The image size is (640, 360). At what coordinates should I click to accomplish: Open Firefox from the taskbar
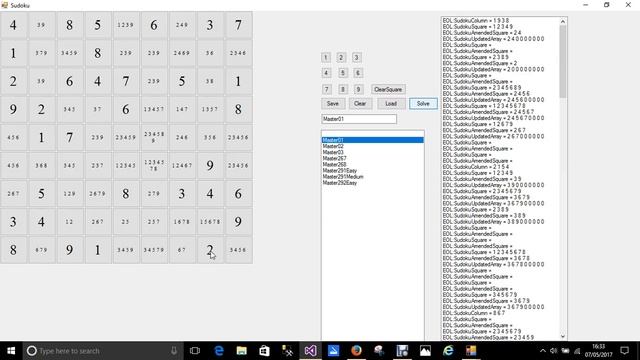coord(356,351)
